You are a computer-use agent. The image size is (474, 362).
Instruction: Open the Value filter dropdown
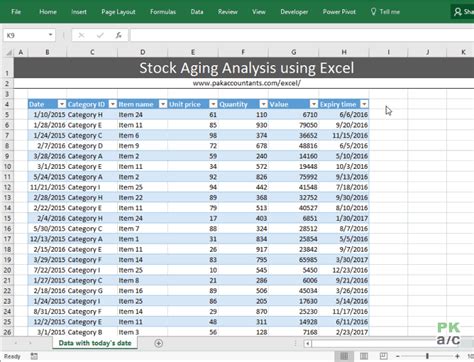pos(314,104)
